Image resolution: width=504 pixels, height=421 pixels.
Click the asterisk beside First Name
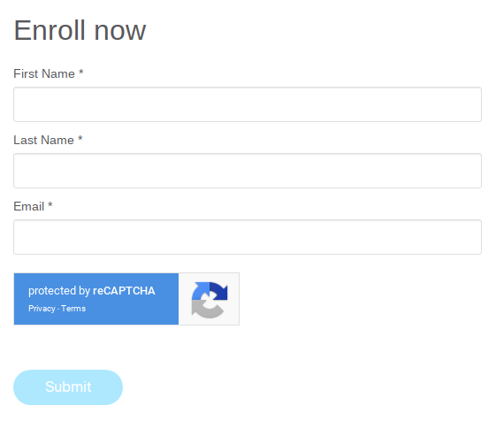click(81, 72)
